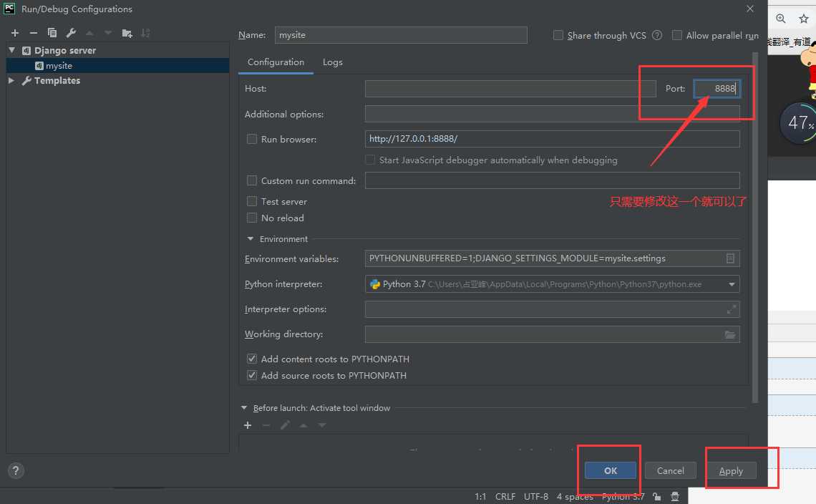Viewport: 816px width, 504px height.
Task: Tick the Test server checkbox
Action: click(252, 201)
